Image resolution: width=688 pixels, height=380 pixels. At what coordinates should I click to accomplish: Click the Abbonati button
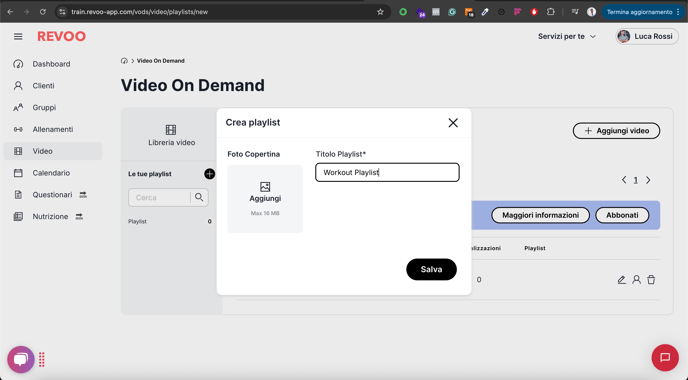click(622, 215)
